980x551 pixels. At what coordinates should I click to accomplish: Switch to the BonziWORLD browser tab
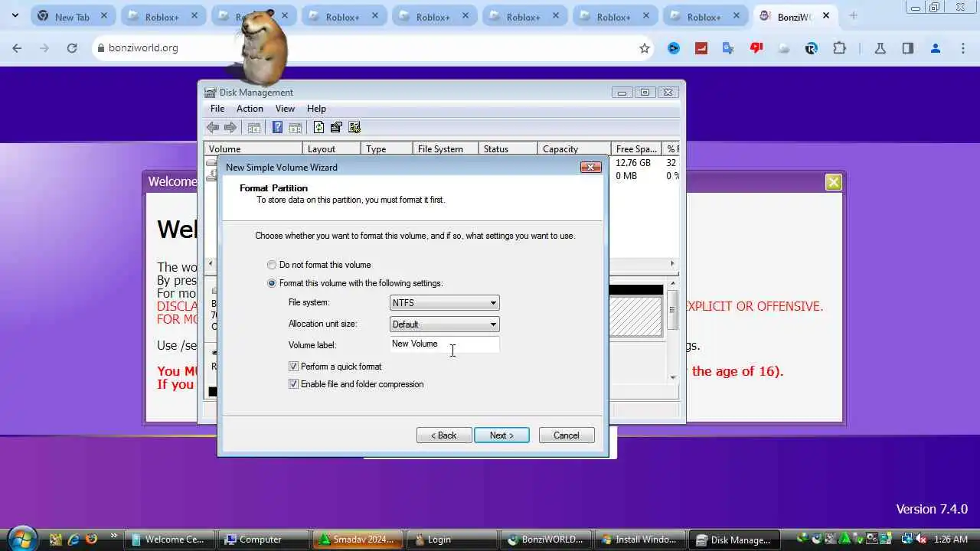coord(796,16)
